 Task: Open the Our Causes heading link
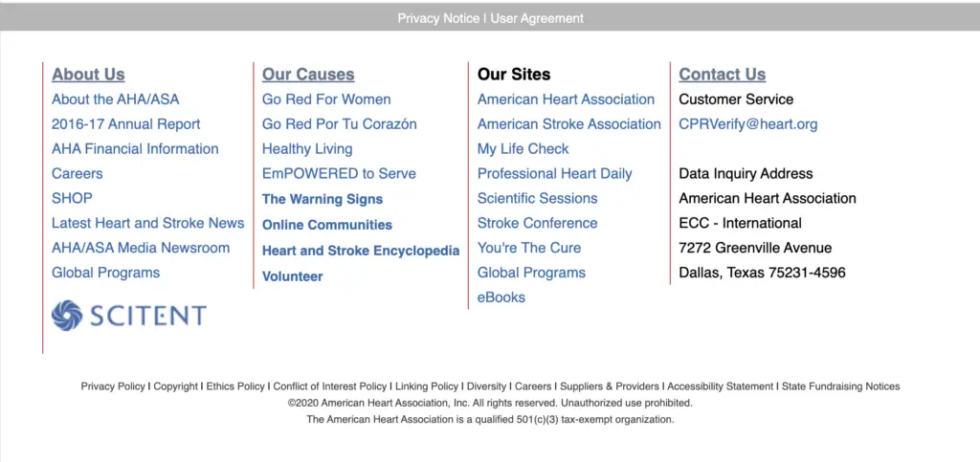pos(308,75)
